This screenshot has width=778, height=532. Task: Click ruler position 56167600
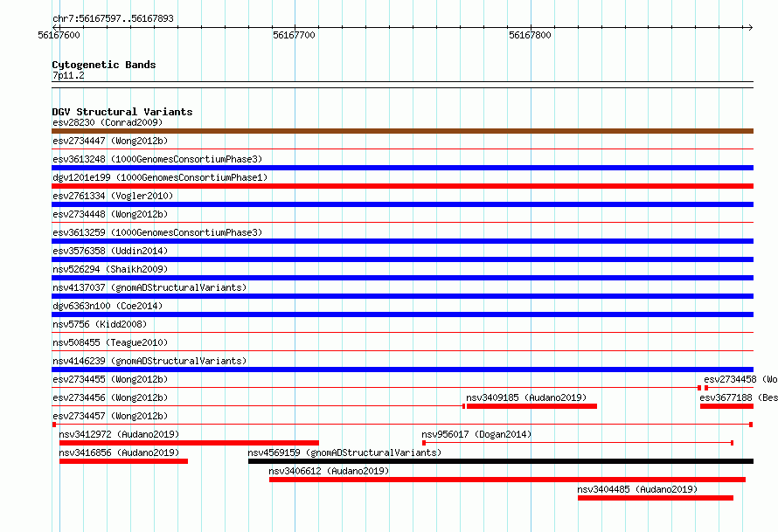59,35
